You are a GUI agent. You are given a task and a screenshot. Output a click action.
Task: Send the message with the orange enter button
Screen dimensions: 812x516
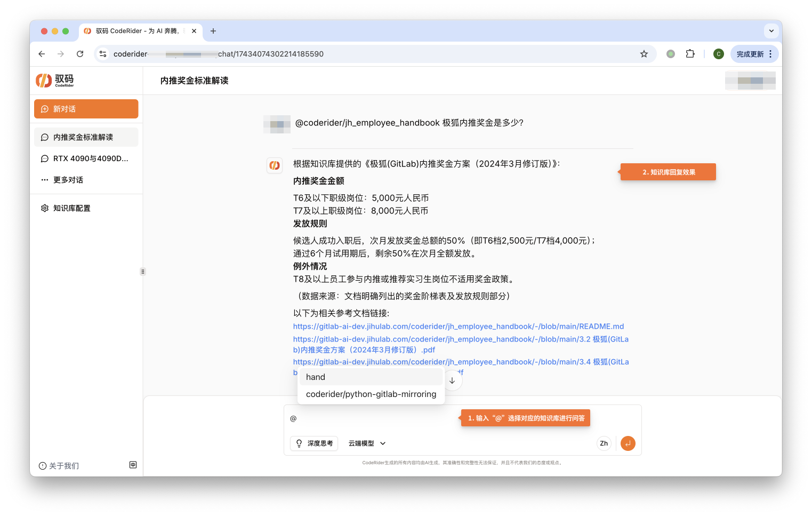coord(628,443)
